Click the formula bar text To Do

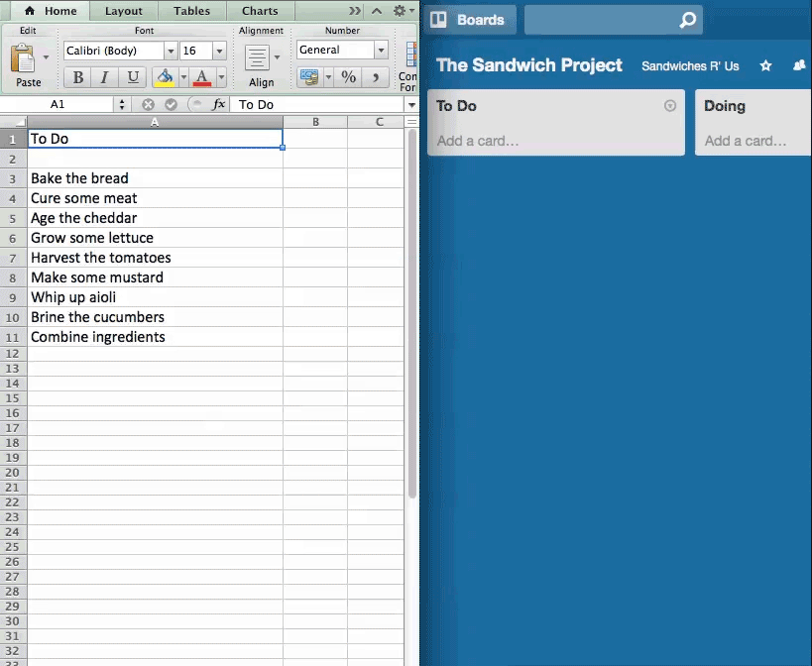tap(256, 105)
